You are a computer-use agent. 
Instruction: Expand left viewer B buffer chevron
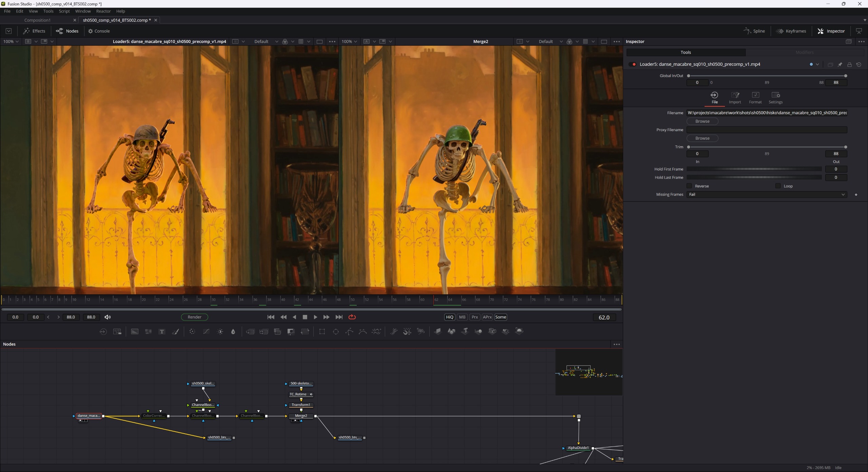point(36,41)
